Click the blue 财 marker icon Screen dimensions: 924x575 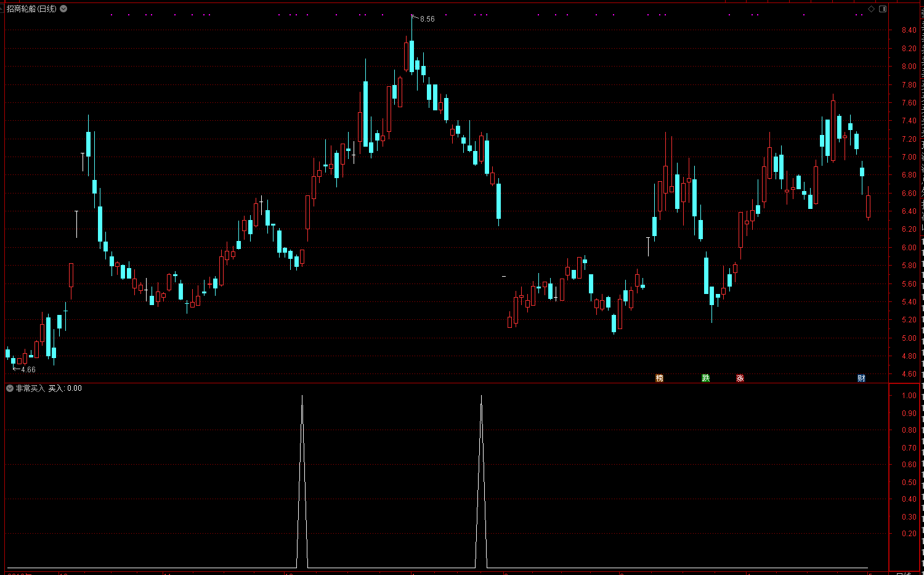pos(861,378)
